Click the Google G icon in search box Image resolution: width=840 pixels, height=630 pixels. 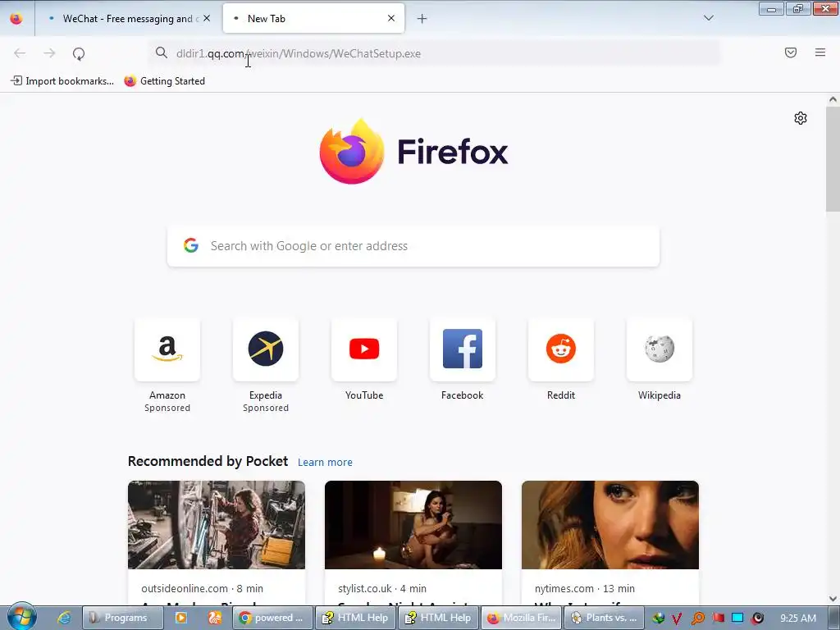[191, 245]
